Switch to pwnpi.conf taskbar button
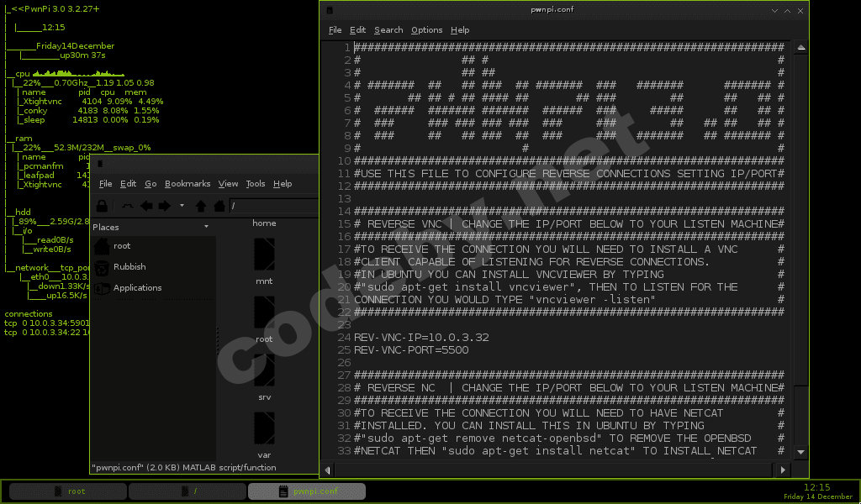Viewport: 861px width, 504px height. 307,491
